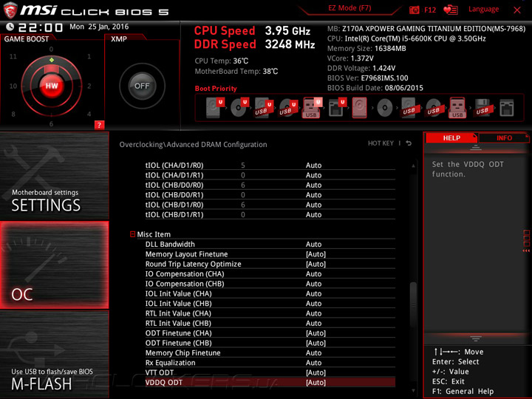532x399 pixels.
Task: Click the clock icon beside 22:00
Action: pos(10,27)
